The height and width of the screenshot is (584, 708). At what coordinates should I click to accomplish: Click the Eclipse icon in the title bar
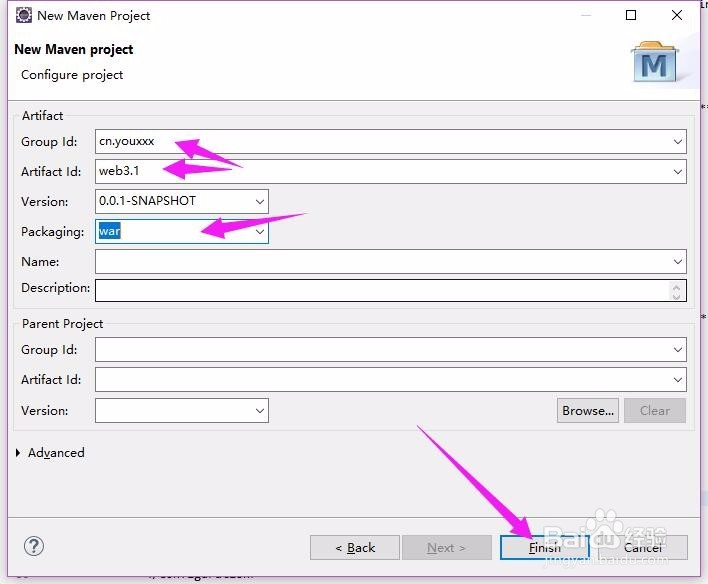24,15
